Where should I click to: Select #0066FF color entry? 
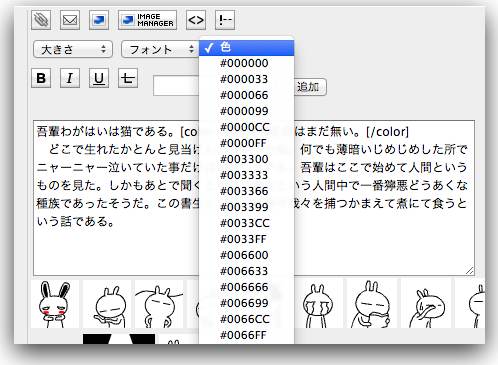coord(247,335)
